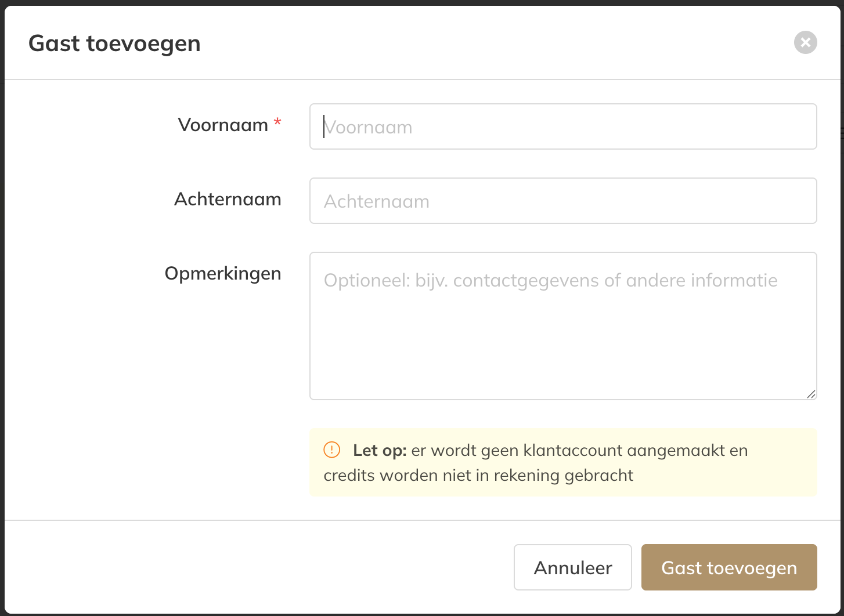This screenshot has height=616, width=844.
Task: Click into the Achternaam text field
Action: tap(563, 201)
